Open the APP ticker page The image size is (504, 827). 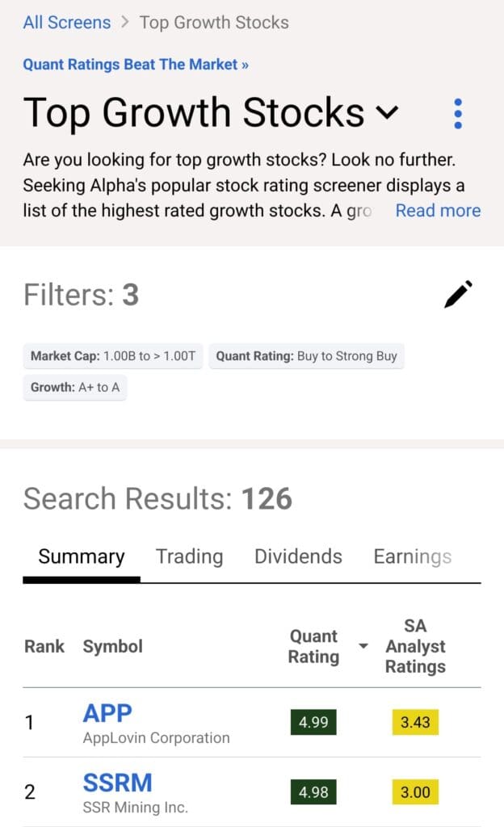pos(107,713)
